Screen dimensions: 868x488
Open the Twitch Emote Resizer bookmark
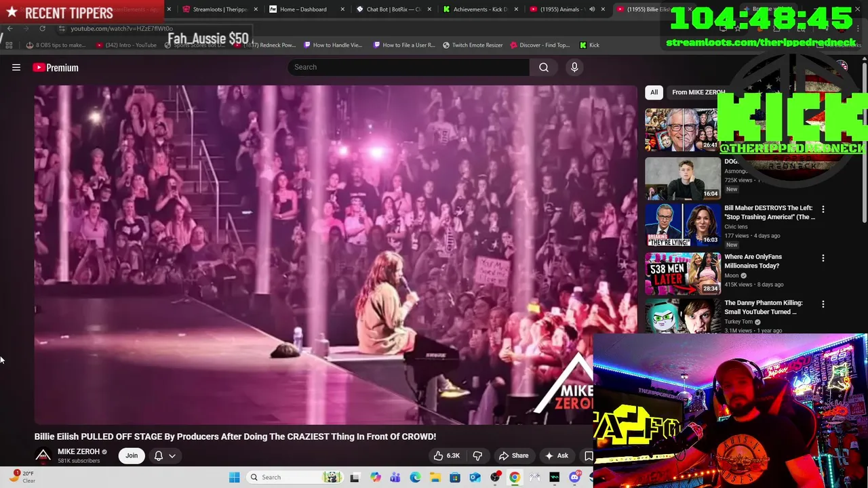click(473, 45)
